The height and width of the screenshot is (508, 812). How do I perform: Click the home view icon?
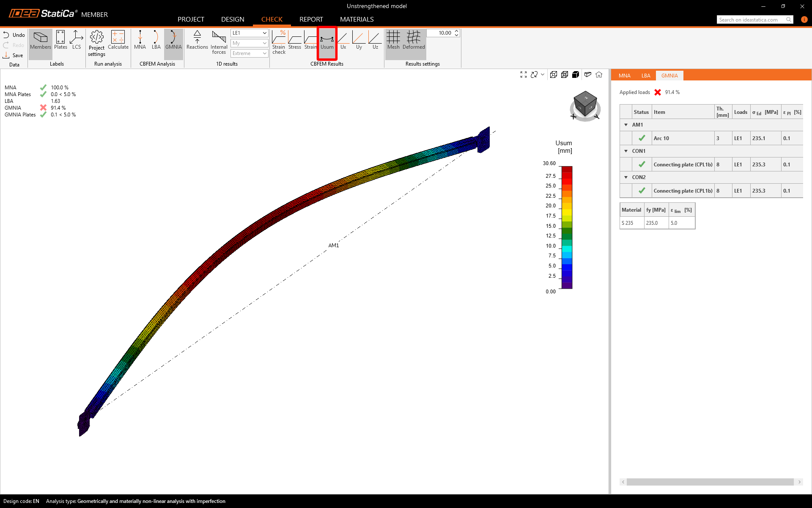point(599,75)
